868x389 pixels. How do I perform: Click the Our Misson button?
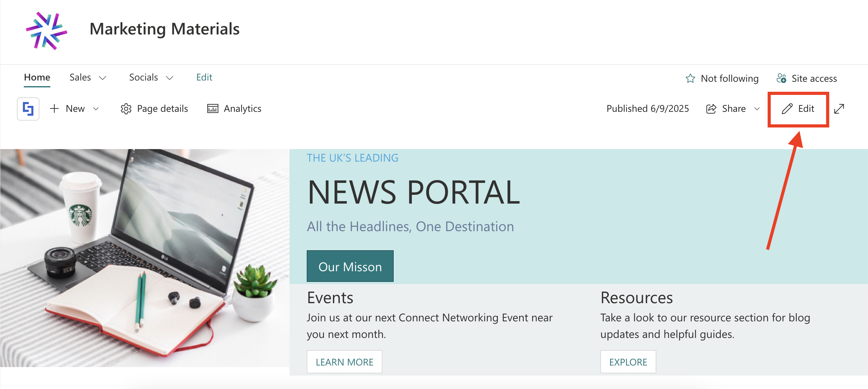point(350,266)
